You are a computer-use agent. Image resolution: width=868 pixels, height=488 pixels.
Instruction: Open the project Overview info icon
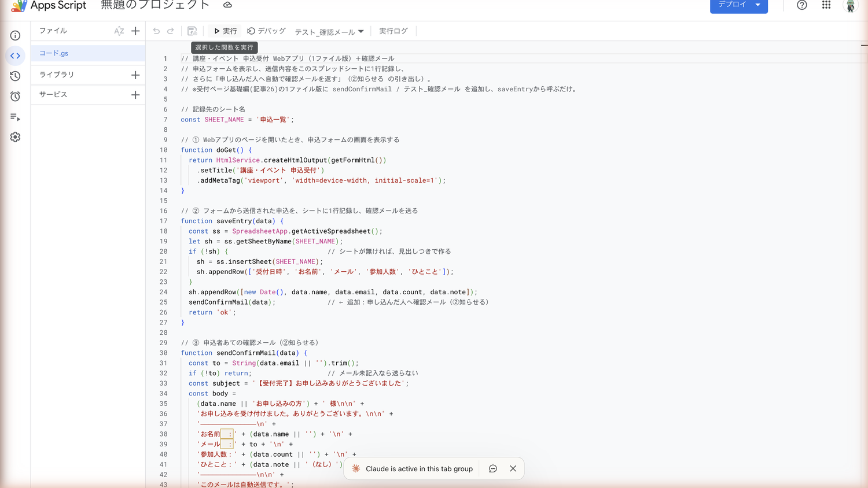tap(15, 36)
